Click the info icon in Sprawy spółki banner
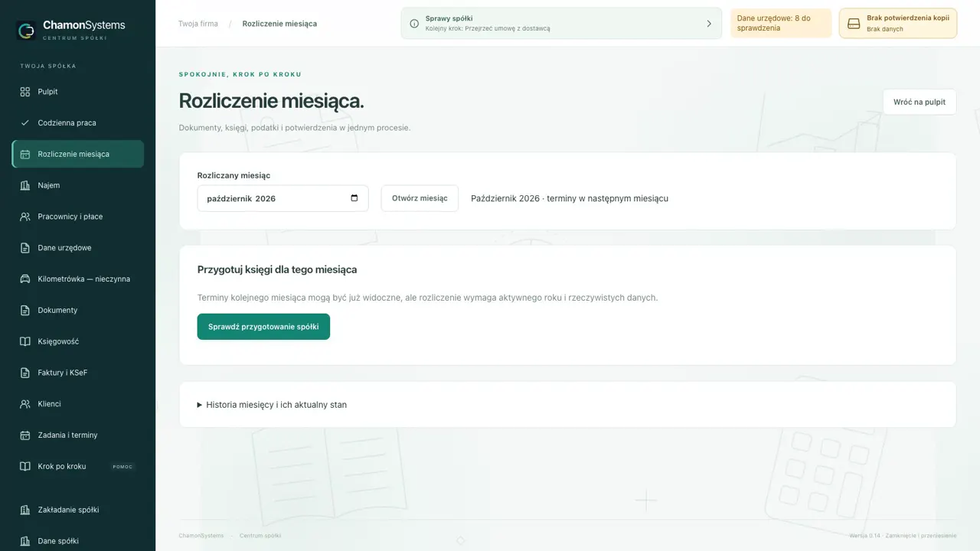 tap(414, 24)
